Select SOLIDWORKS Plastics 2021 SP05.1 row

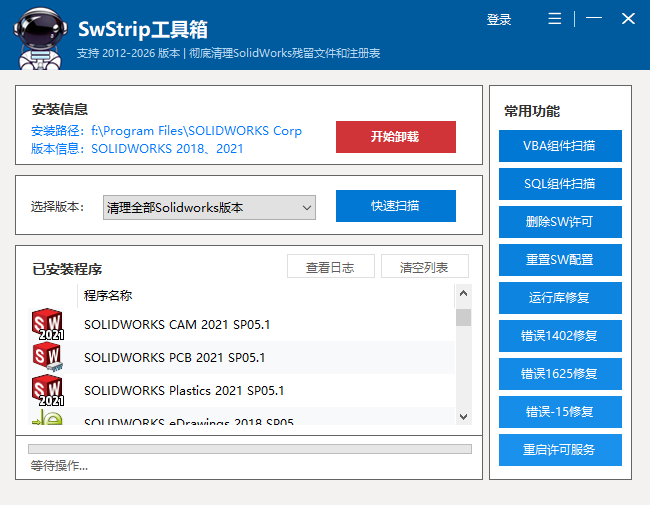(242, 391)
